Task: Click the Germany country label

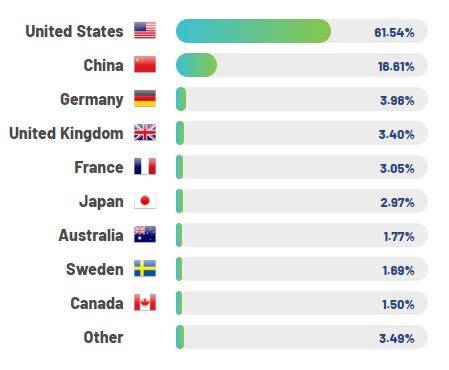Action: [x=92, y=99]
